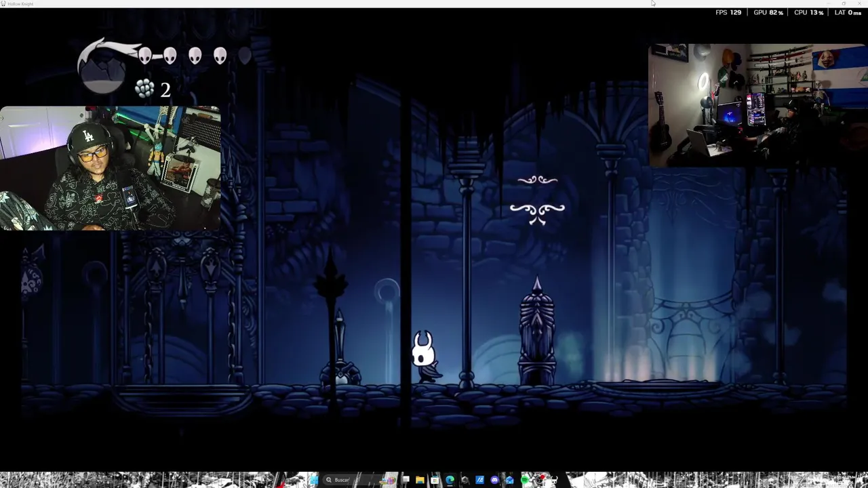The image size is (868, 488).
Task: Click the face-cam webcam overlay
Action: point(111,168)
